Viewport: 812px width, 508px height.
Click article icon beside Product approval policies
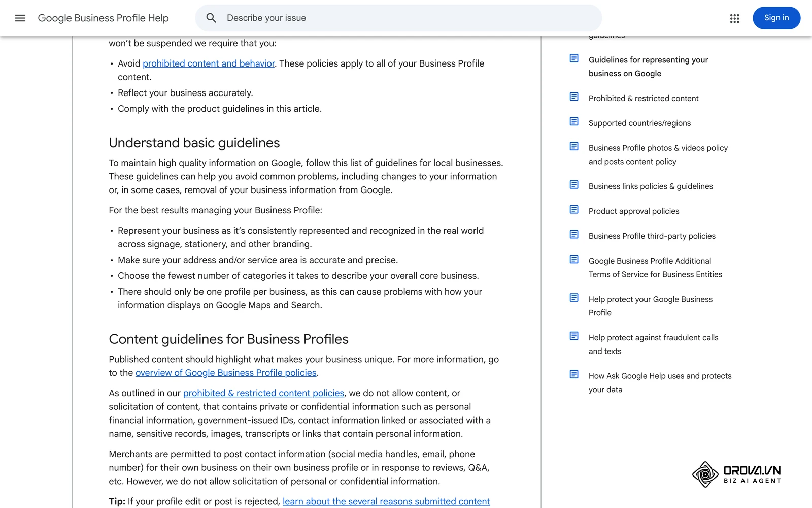click(574, 210)
